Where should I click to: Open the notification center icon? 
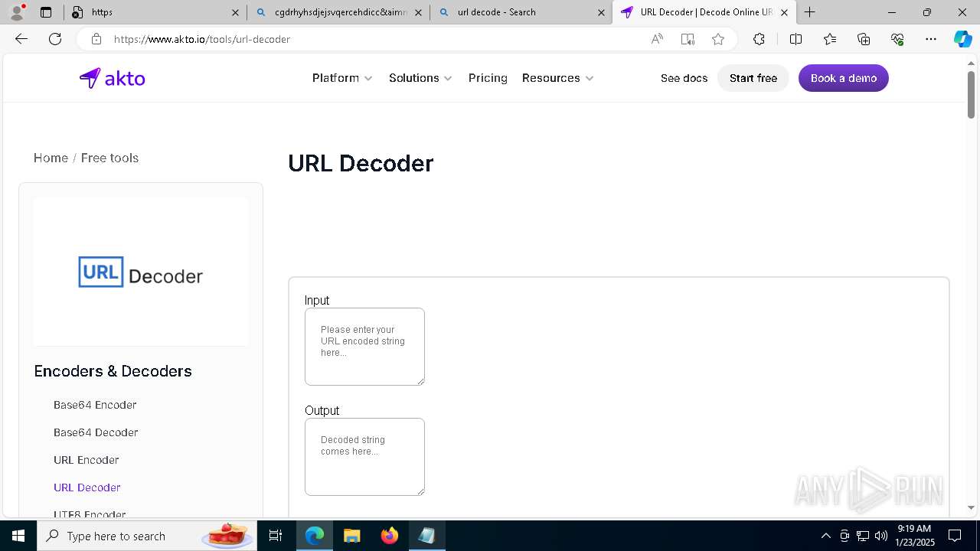(x=955, y=536)
